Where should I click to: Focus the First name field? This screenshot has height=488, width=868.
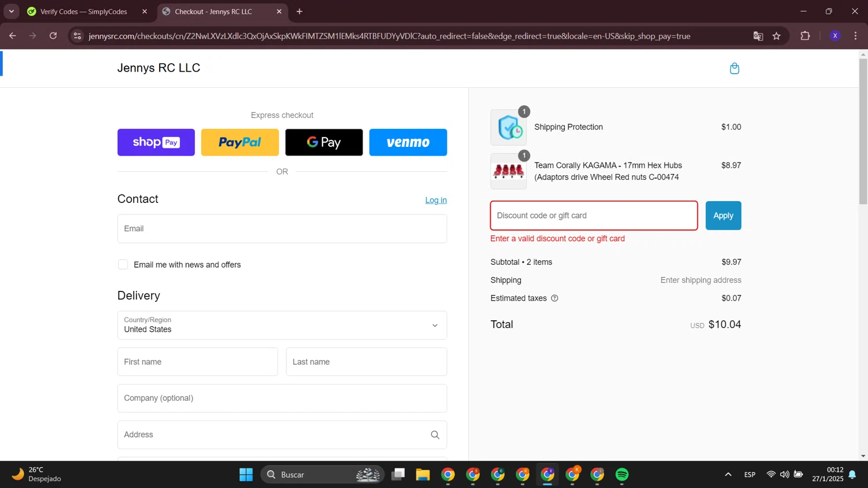click(x=197, y=362)
